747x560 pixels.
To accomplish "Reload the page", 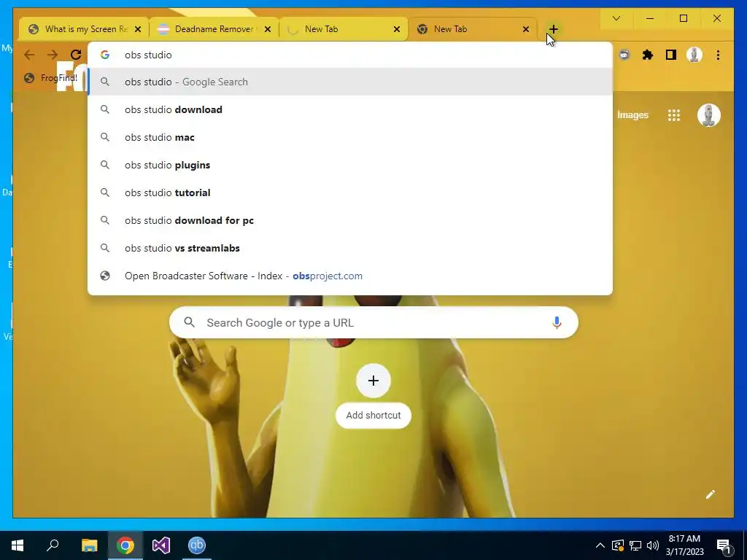I will [x=76, y=55].
